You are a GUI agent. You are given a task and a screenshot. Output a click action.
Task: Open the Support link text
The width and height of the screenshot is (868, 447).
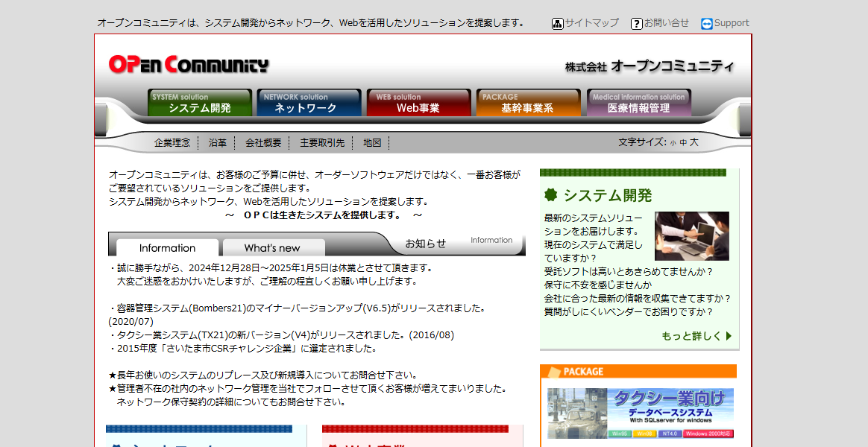[732, 22]
